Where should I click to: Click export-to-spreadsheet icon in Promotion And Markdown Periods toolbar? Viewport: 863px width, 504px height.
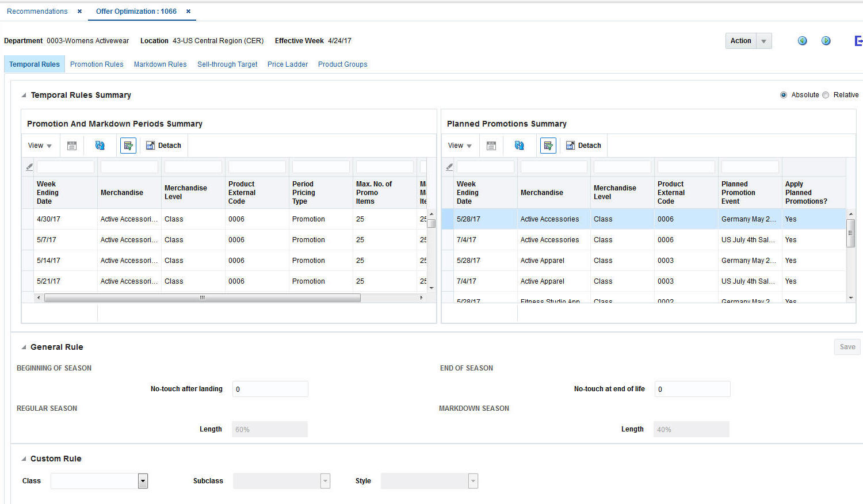pos(72,146)
